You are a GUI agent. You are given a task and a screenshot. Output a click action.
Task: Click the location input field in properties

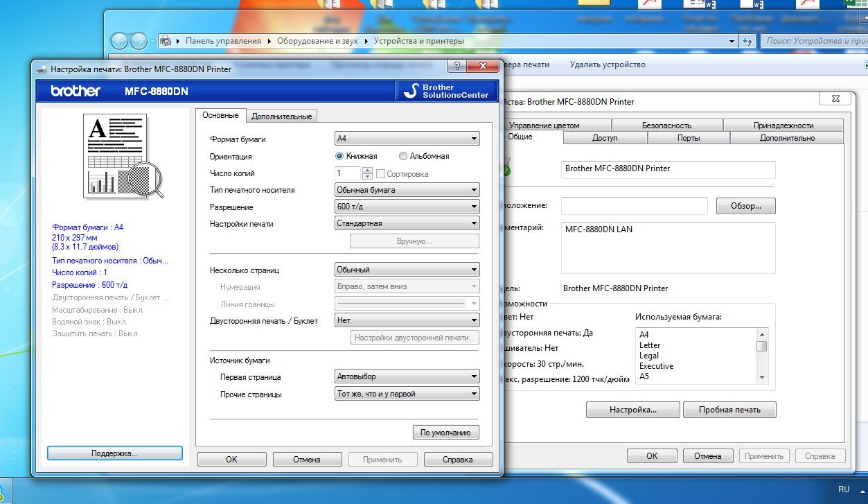pos(634,206)
